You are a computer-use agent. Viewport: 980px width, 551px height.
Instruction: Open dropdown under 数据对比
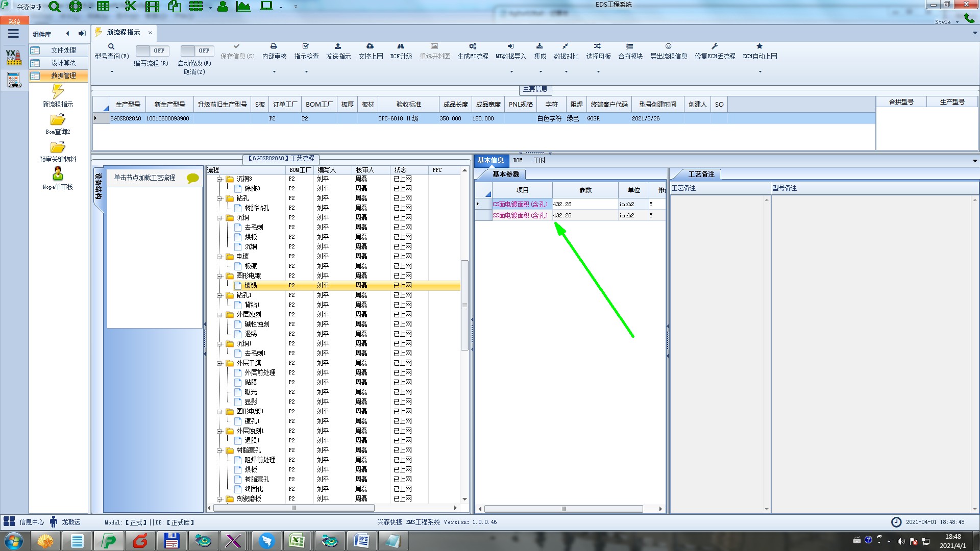566,71
